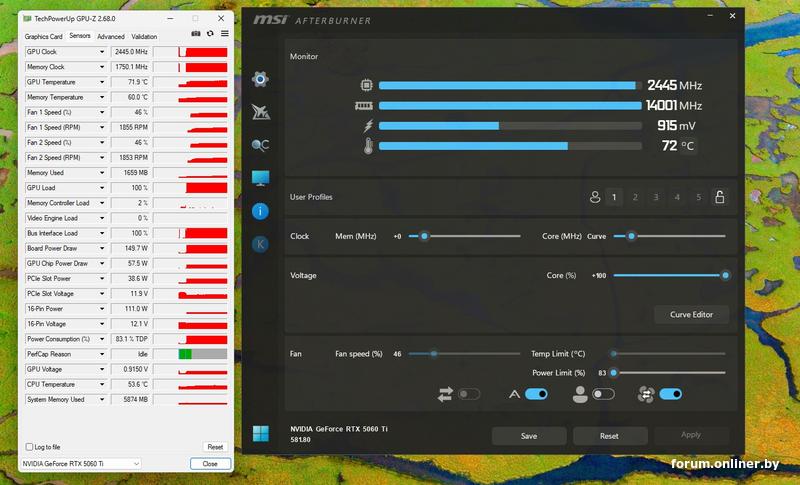Expand the Board Power Draw dropdown
This screenshot has height=485, width=800.
(x=102, y=248)
